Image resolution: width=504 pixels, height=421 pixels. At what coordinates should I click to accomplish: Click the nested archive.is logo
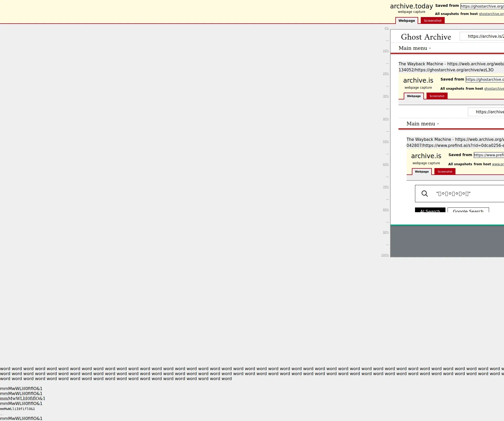click(418, 81)
